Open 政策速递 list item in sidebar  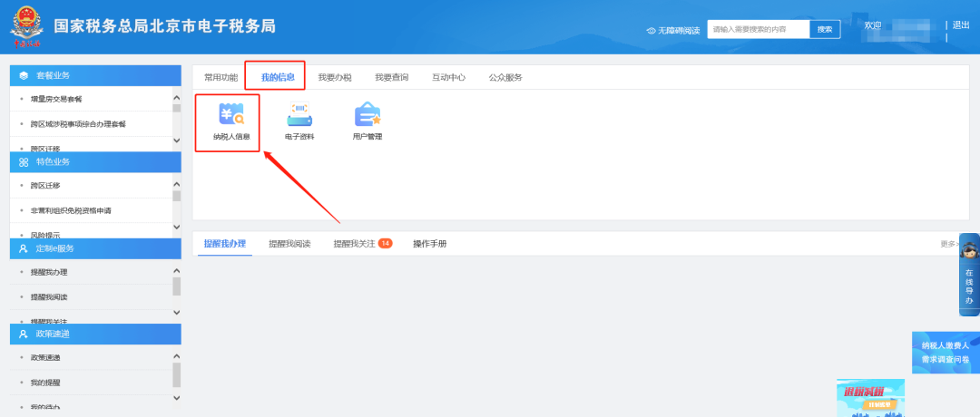tap(45, 358)
